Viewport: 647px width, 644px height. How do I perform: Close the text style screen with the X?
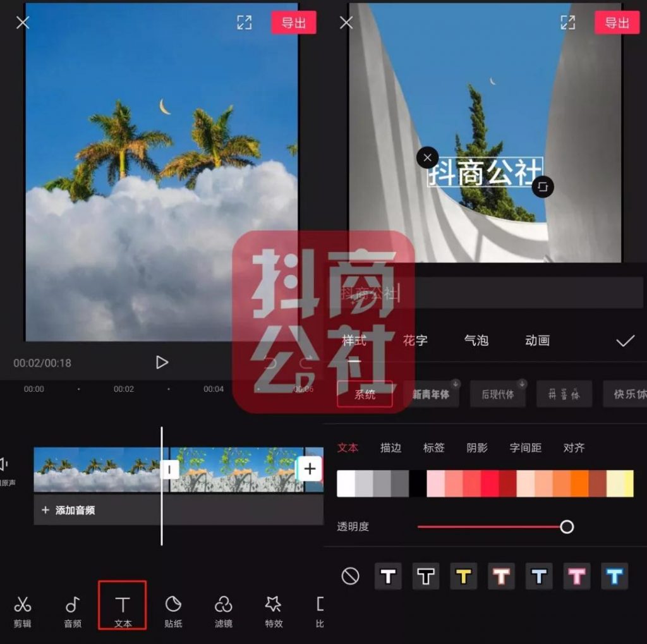tap(346, 22)
